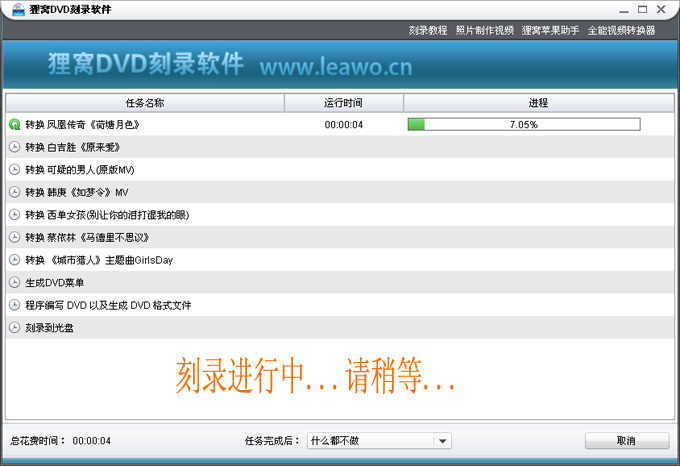Select the 转换 韩庚《如梦令》MV row text
Image resolution: width=680 pixels, height=466 pixels.
pyautogui.click(x=77, y=192)
